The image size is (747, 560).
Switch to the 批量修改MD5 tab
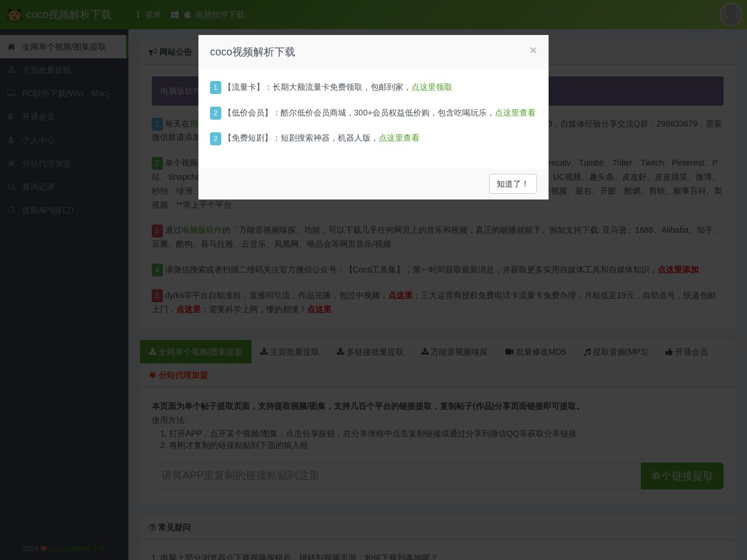536,352
